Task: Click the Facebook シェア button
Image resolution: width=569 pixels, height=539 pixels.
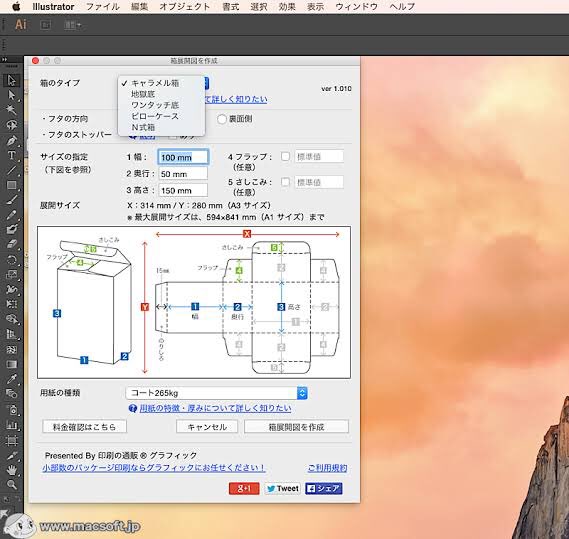Action: point(324,489)
